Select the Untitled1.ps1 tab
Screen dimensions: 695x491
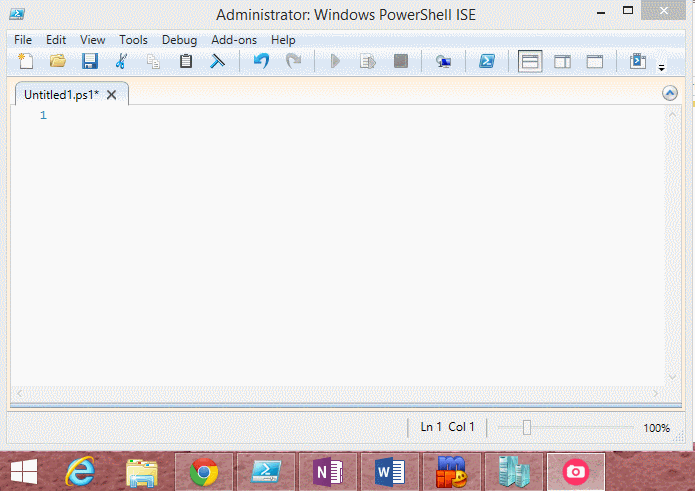(62, 95)
